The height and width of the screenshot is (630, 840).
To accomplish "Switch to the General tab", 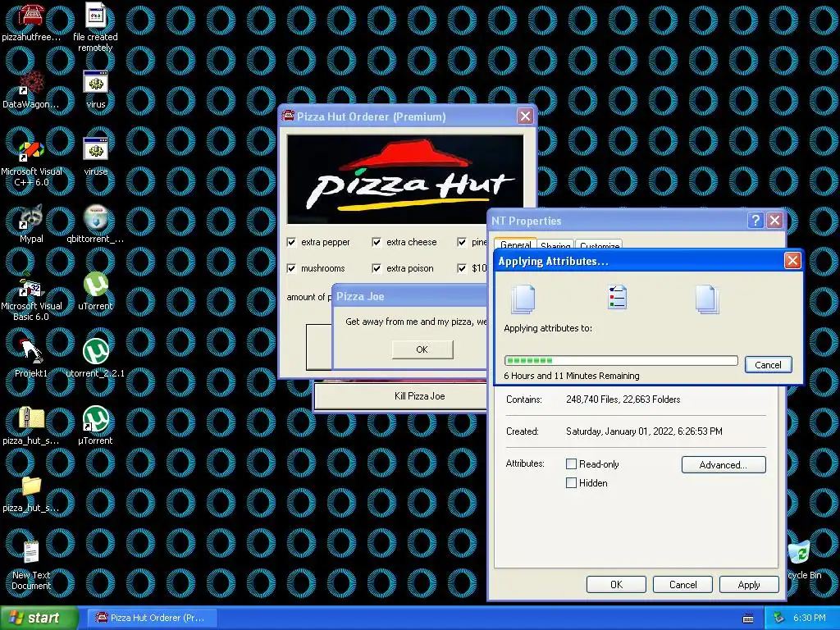I will (515, 244).
